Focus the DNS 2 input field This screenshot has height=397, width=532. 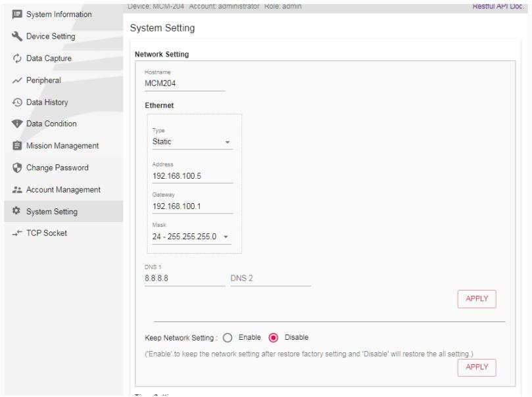(271, 278)
